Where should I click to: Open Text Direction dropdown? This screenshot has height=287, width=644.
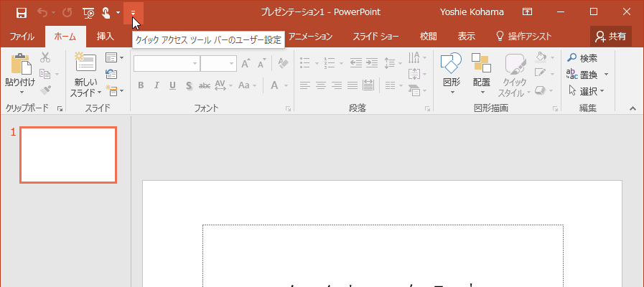pos(418,57)
